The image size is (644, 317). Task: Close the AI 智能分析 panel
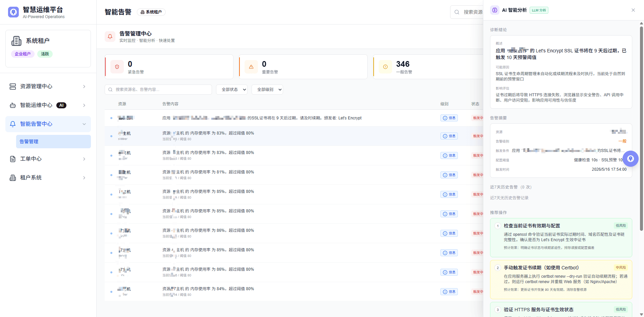pos(633,10)
